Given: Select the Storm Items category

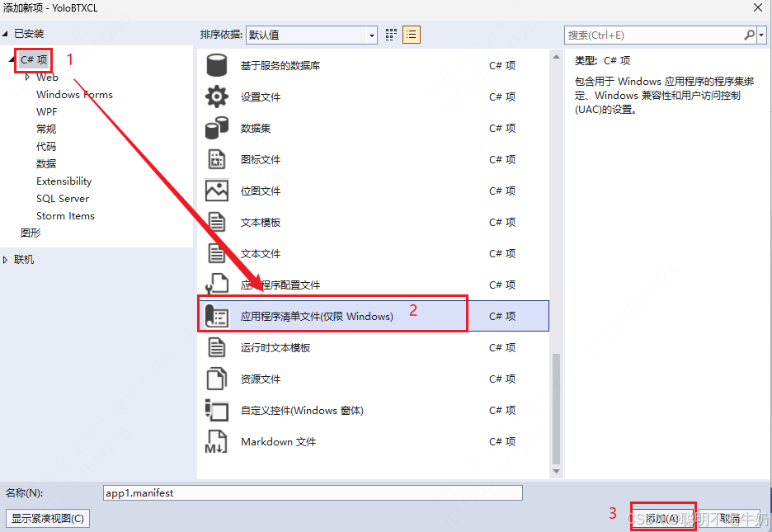Looking at the screenshot, I should (x=65, y=215).
